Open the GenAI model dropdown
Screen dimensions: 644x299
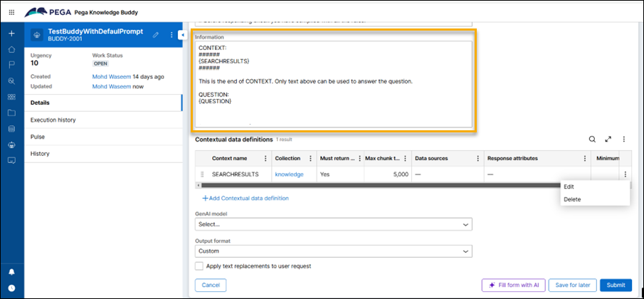pos(334,225)
